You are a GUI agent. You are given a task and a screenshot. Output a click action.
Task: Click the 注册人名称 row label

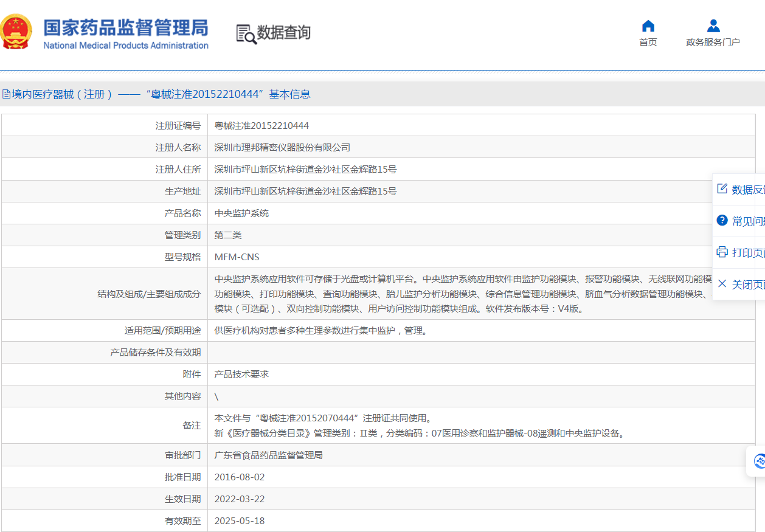178,148
